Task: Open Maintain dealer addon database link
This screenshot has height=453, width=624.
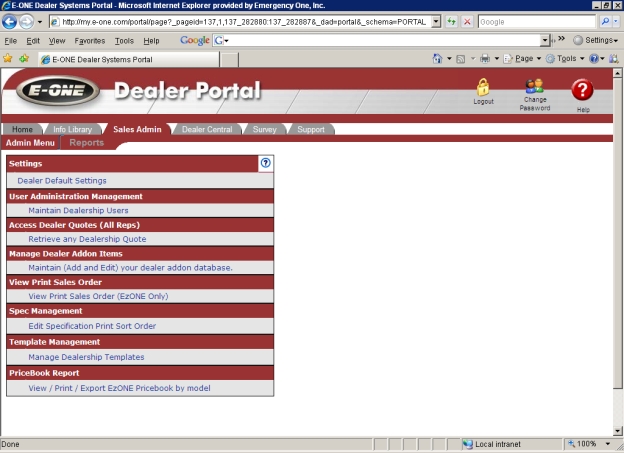Action: [130, 268]
